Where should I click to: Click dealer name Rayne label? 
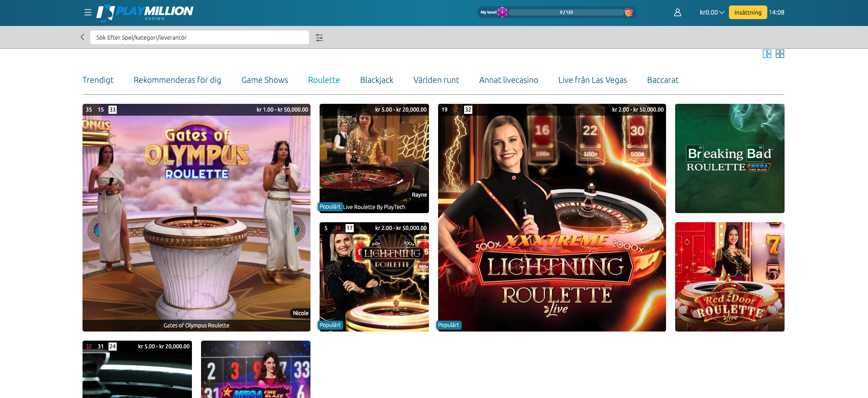(x=419, y=195)
